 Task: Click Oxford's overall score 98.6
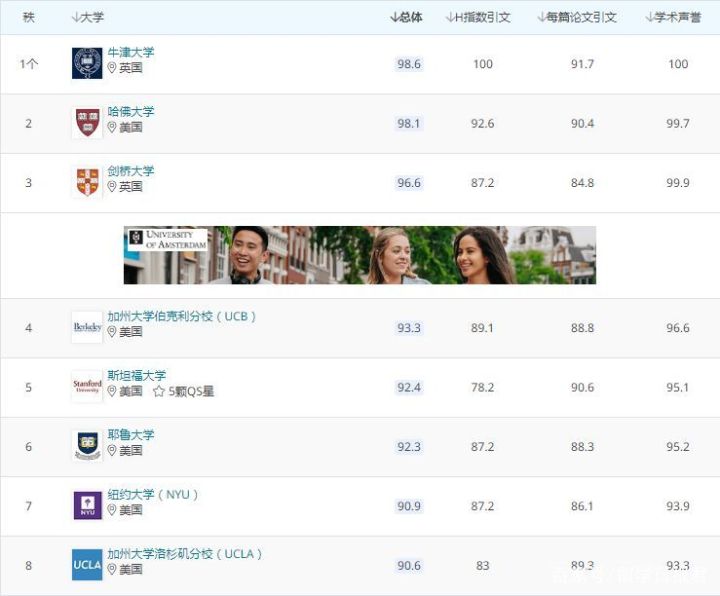409,64
